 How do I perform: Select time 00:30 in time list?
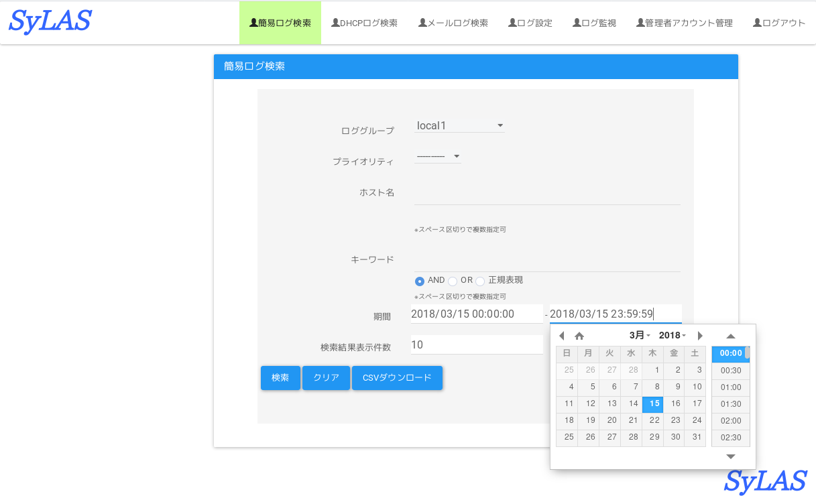point(730,371)
